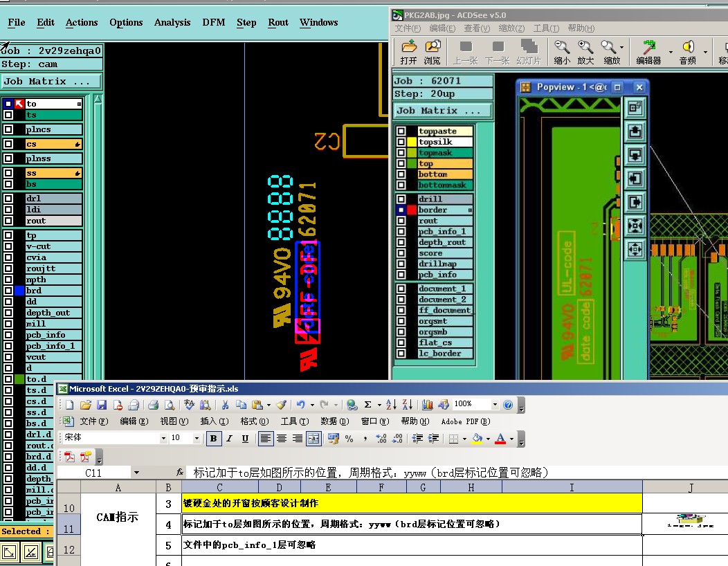
Task: Click Excel fill color paint bucket
Action: (x=477, y=438)
